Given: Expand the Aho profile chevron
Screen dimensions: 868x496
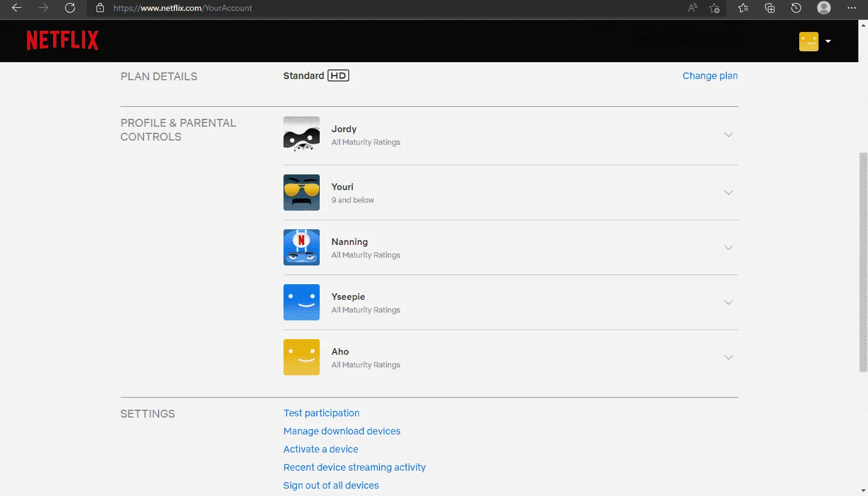Looking at the screenshot, I should tap(729, 358).
